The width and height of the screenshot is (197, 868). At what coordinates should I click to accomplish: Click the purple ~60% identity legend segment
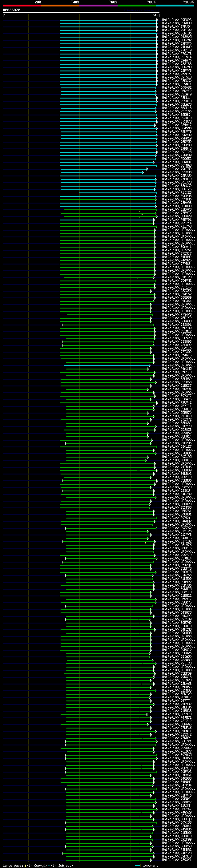click(99, 6)
